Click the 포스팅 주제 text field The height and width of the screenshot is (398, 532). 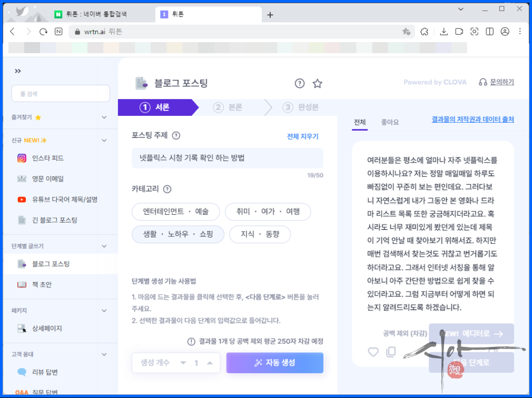pos(228,158)
